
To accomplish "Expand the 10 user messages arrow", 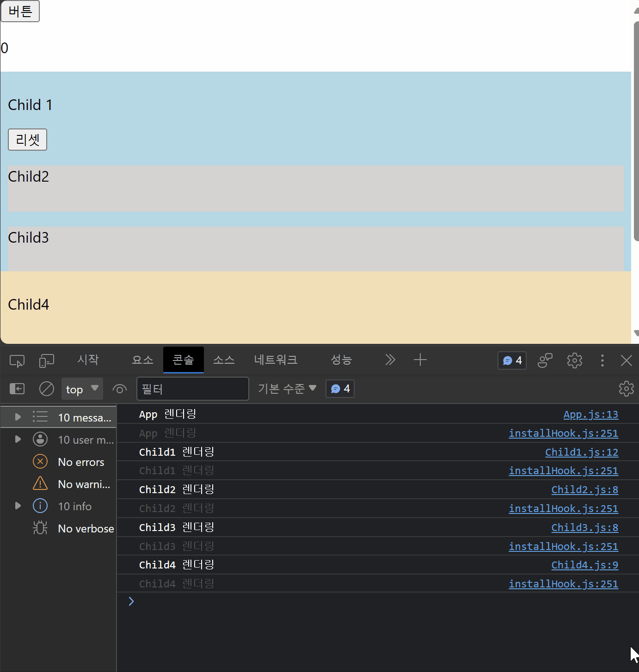I will tap(18, 439).
